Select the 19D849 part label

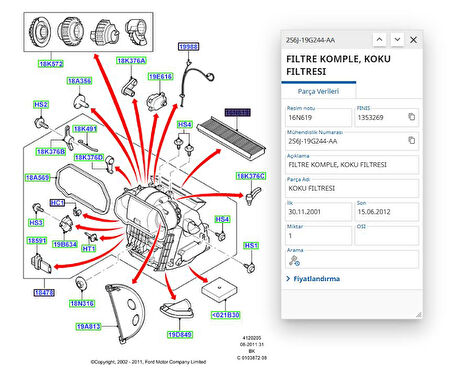pos(180,334)
